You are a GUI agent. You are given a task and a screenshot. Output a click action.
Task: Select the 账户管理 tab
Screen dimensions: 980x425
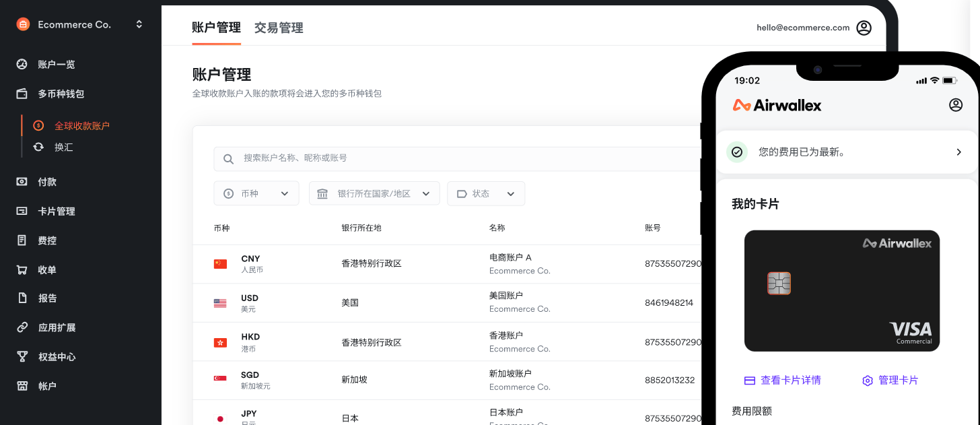[216, 28]
